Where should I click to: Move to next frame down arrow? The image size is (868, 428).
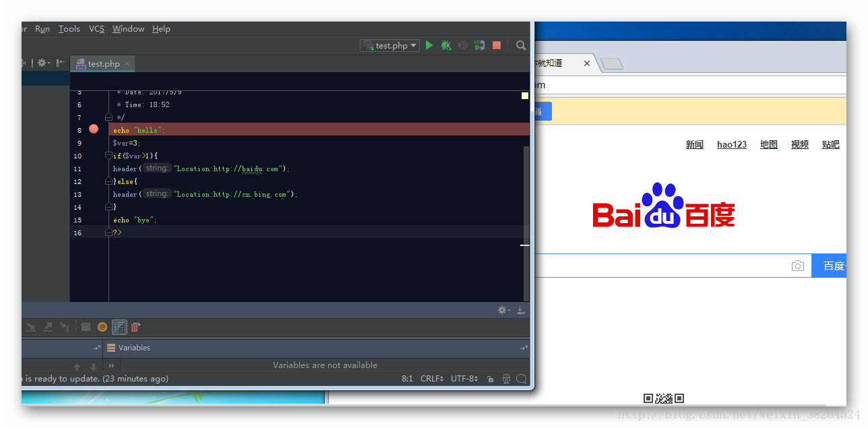point(94,367)
